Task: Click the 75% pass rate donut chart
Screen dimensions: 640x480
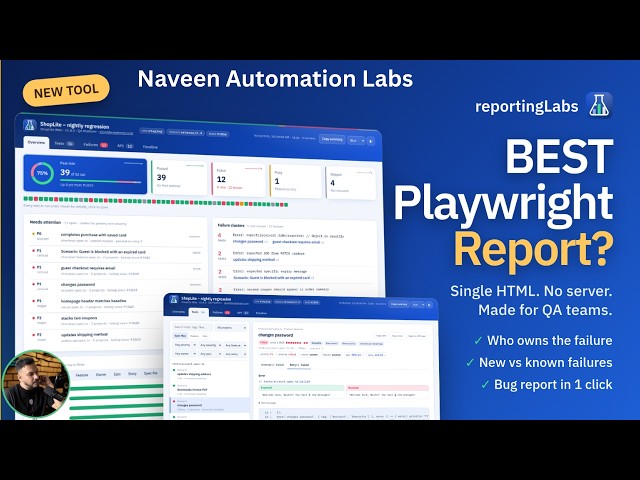Action: click(42, 173)
